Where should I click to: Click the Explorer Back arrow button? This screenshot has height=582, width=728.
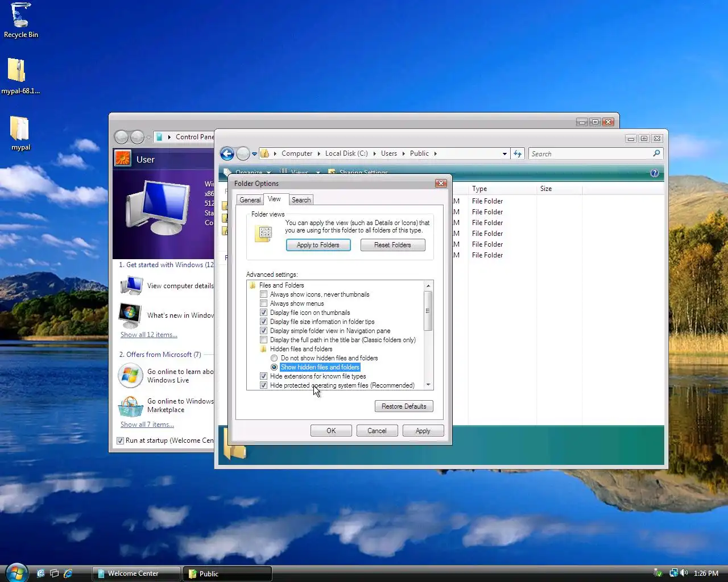pyautogui.click(x=227, y=153)
